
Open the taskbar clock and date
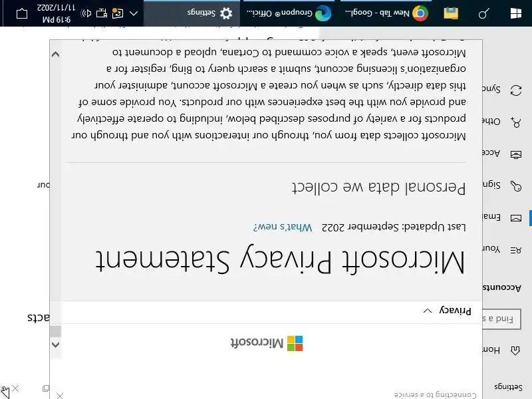pyautogui.click(x=57, y=13)
